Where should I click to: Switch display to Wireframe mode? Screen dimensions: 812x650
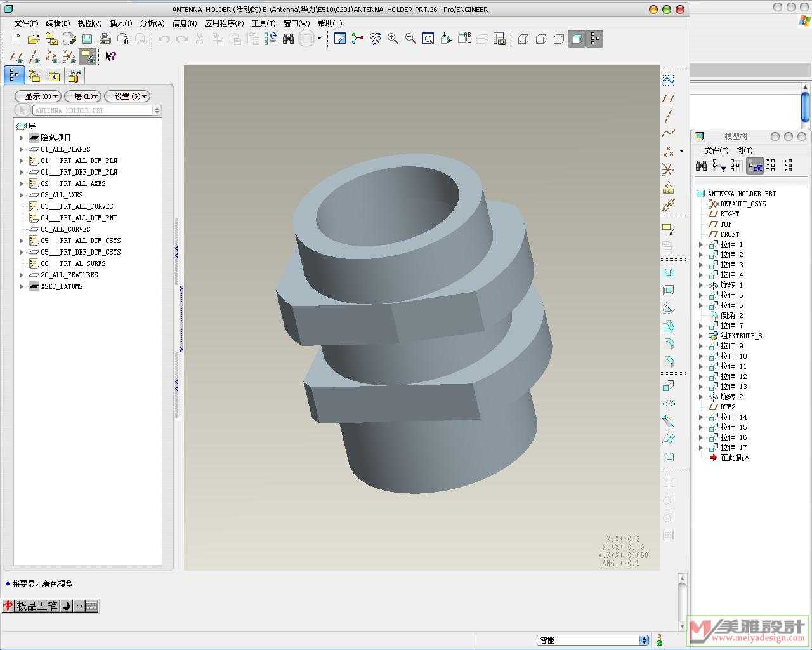pos(523,39)
